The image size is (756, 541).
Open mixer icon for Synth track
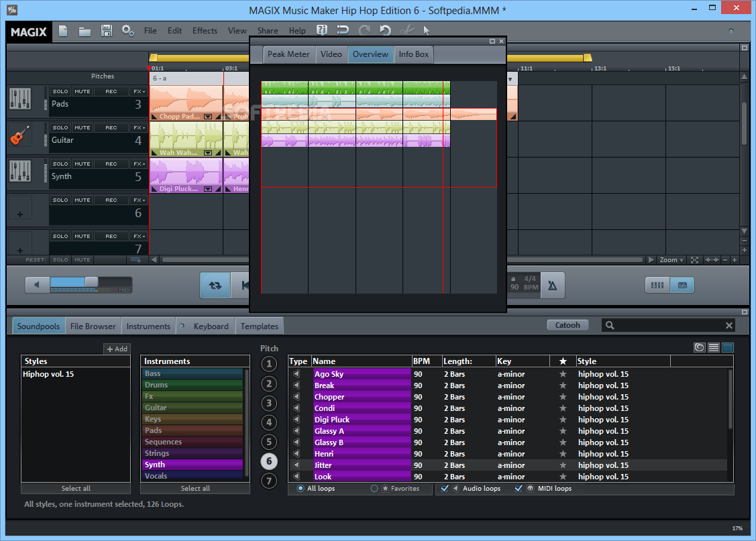20,171
